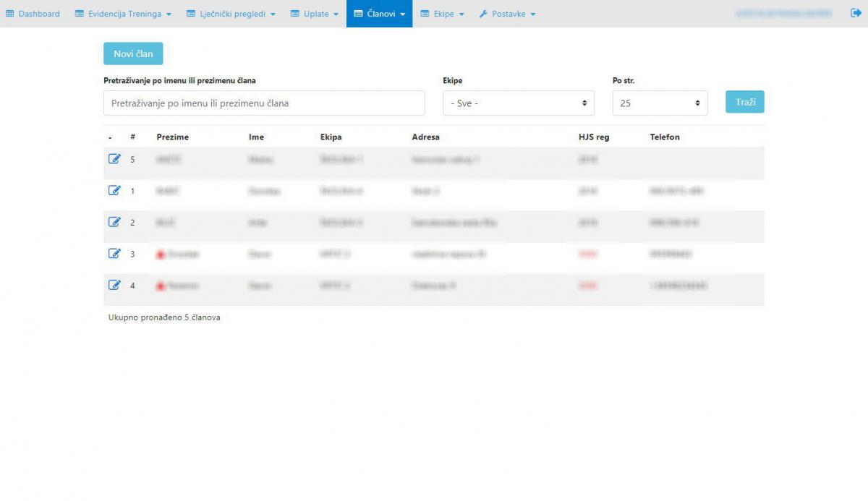Click the Telefon column header
The height and width of the screenshot is (501, 868).
665,137
